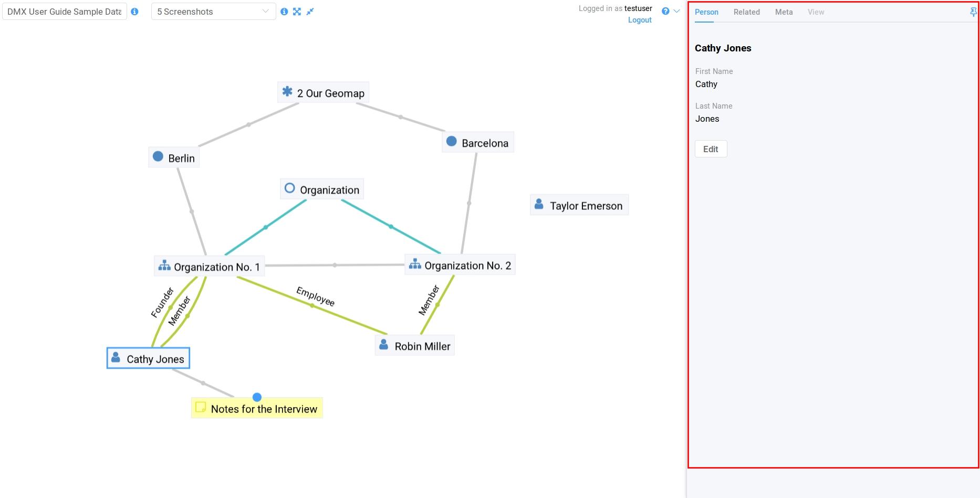Expand the help menu chevron

click(x=677, y=11)
